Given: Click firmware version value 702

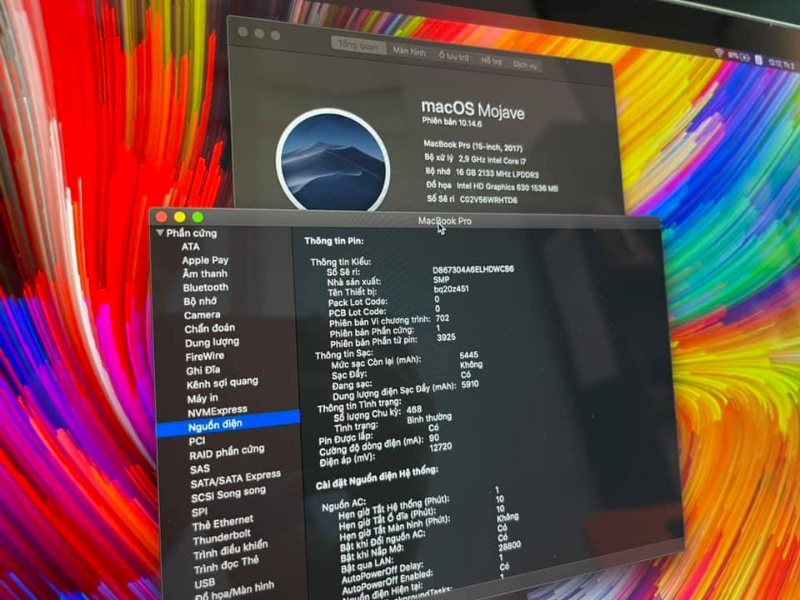Looking at the screenshot, I should click(x=442, y=318).
